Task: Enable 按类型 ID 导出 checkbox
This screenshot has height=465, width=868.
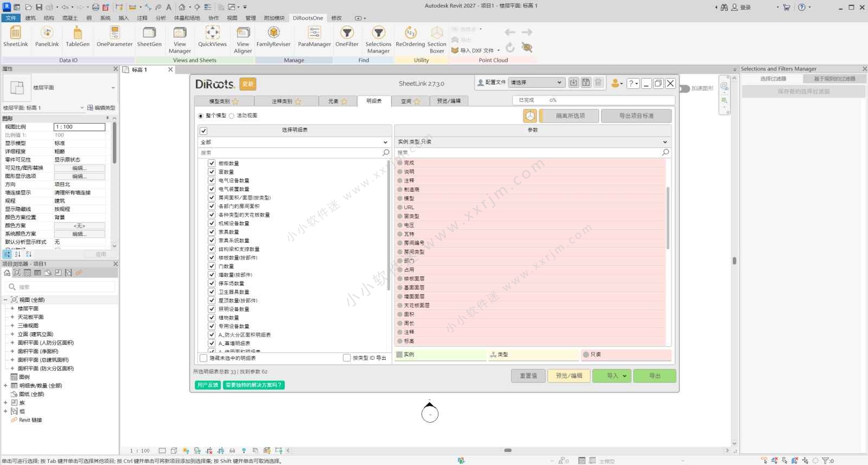Action: tap(347, 358)
